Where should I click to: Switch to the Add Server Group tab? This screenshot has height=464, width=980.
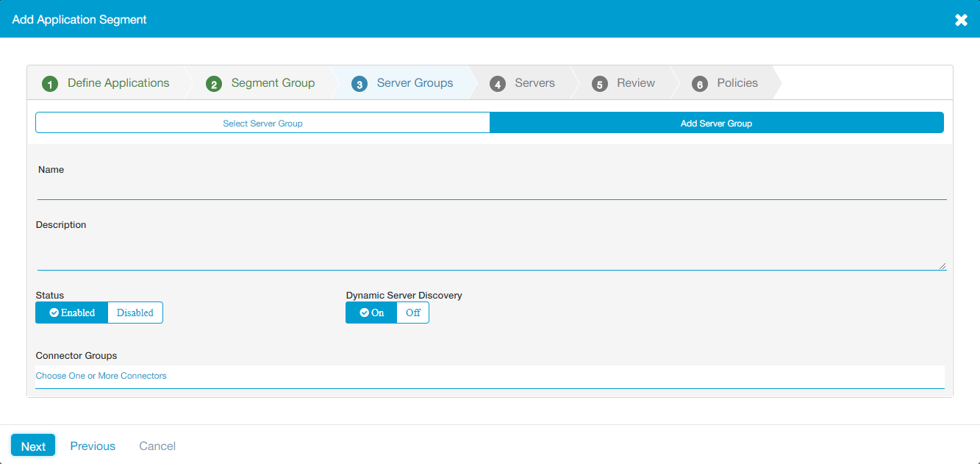pyautogui.click(x=716, y=123)
